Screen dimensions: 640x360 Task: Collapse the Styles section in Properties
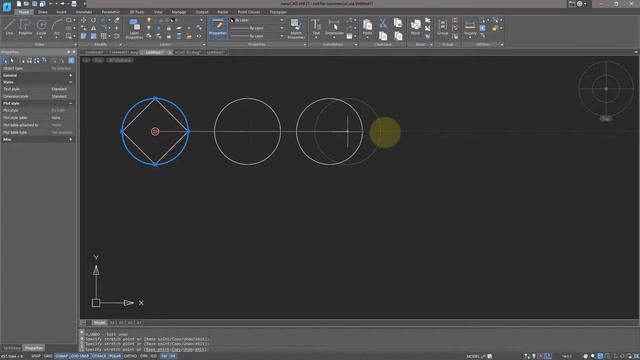[x=71, y=82]
